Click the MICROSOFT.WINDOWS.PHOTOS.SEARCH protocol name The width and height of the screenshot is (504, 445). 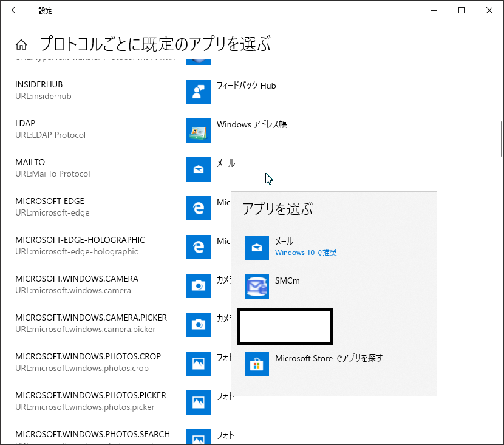92,435
